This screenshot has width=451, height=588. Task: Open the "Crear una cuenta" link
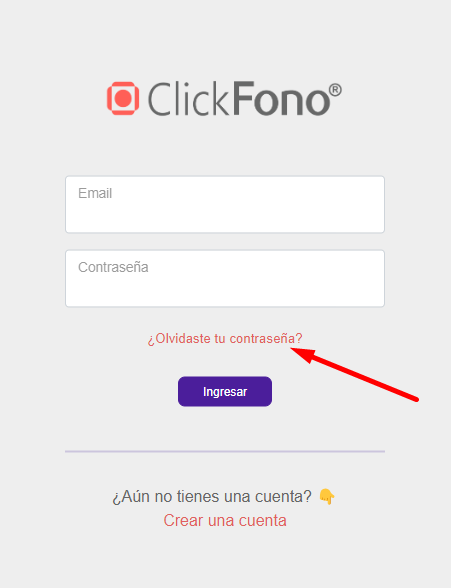coord(225,520)
